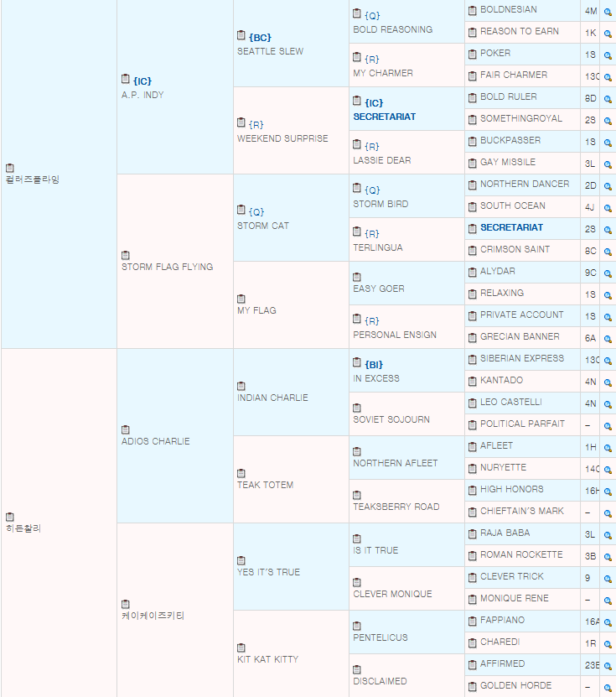Viewport: 616px width, 697px height.
Task: Click the clipboard icon above SEATTLE SLEW
Action: (x=241, y=35)
